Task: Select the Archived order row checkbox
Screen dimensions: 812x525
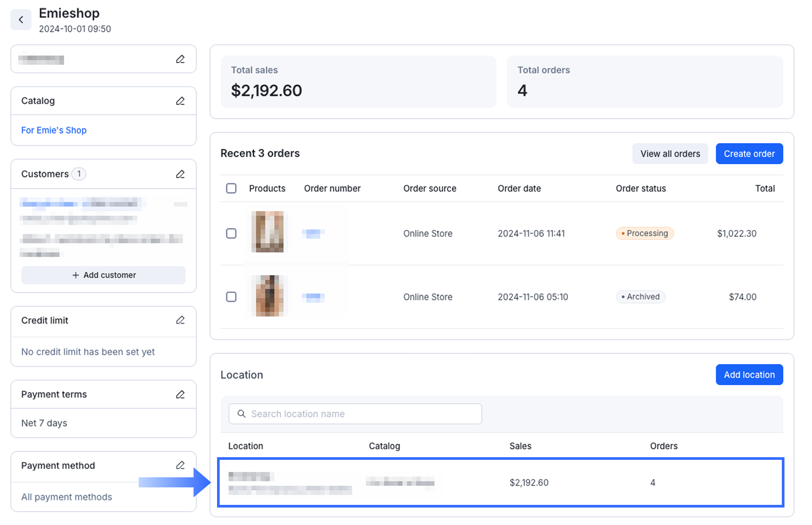Action: [231, 297]
